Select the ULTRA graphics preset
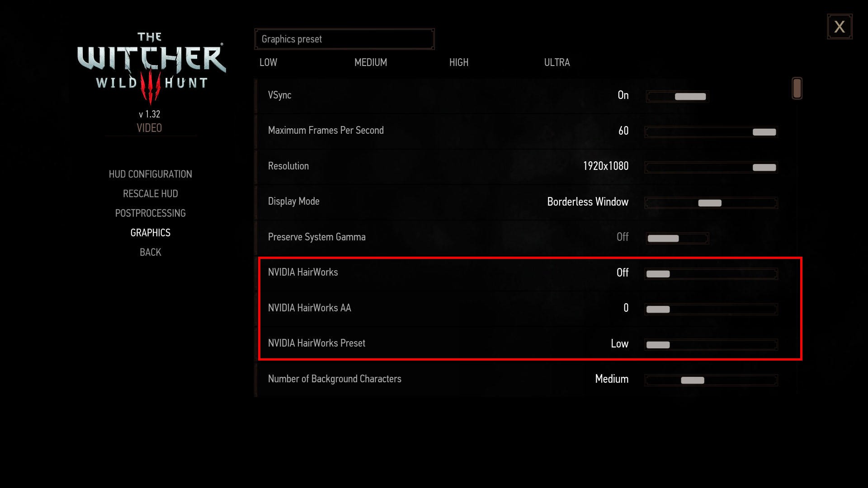This screenshot has width=868, height=488. pos(557,62)
